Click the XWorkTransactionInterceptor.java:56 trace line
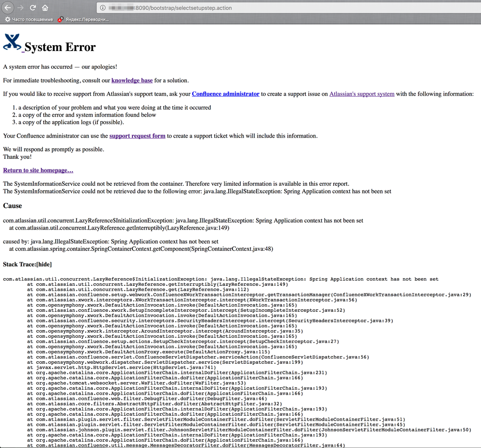Image resolution: width=481 pixels, height=448 pixels. [x=192, y=300]
